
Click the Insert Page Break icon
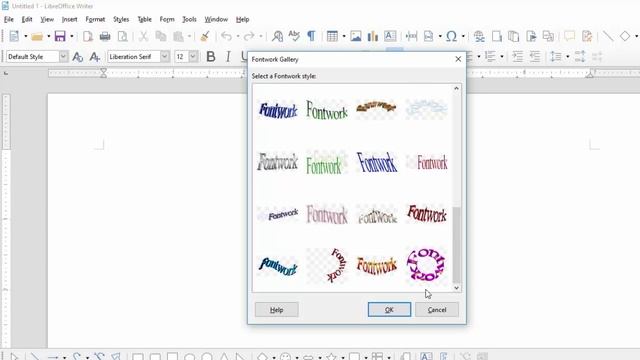click(x=411, y=36)
